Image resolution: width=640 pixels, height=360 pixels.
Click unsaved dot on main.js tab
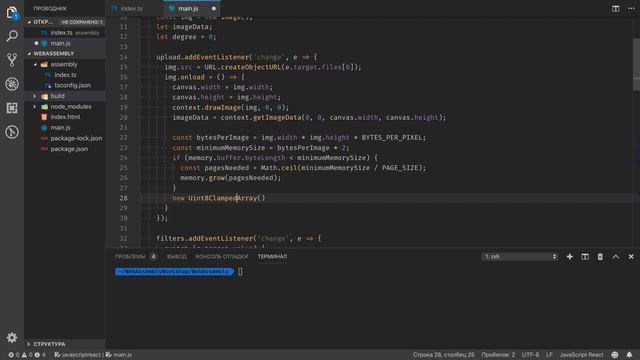[213, 8]
